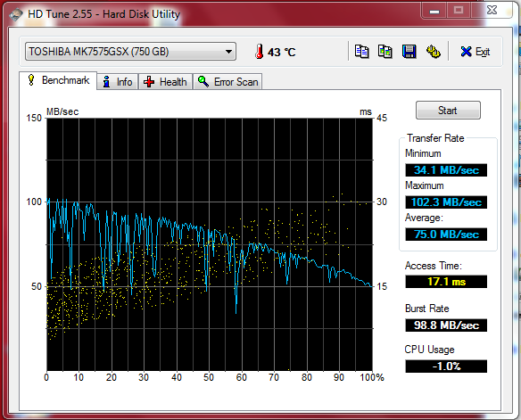Click the red thermometer temperature icon
This screenshot has width=521, height=420.
260,52
